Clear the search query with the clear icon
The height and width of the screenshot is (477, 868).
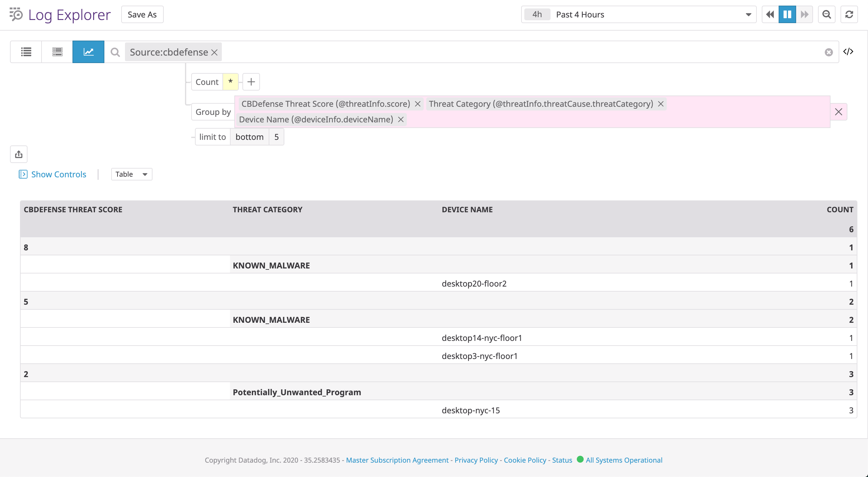click(829, 52)
